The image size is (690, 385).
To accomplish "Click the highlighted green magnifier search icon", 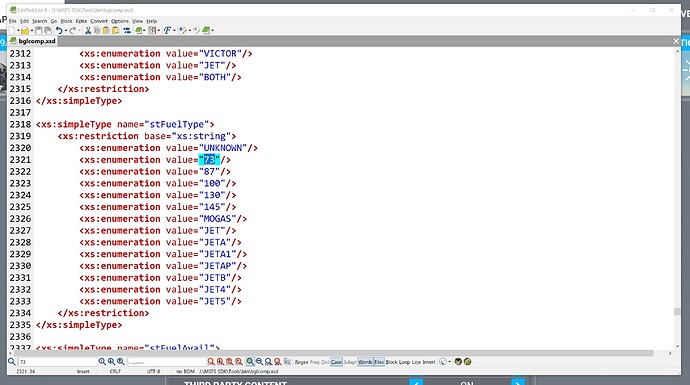I will click(x=250, y=362).
